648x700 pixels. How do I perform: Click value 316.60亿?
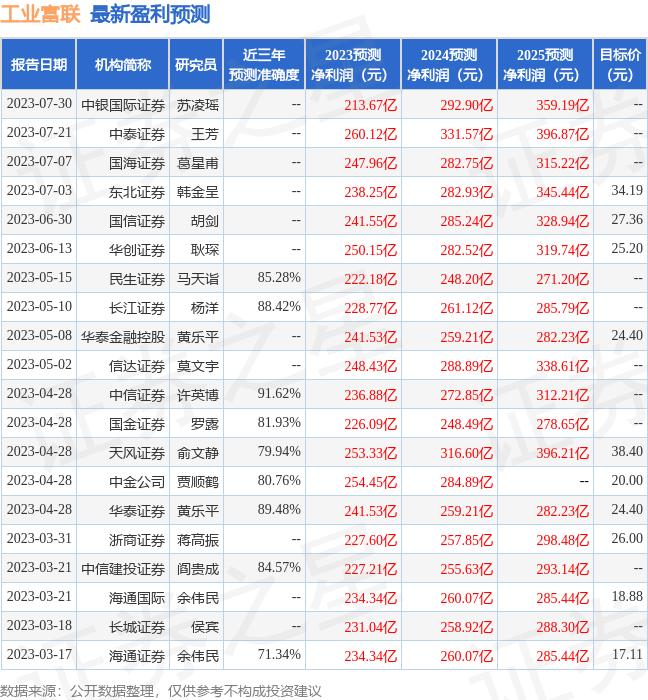tap(466, 454)
